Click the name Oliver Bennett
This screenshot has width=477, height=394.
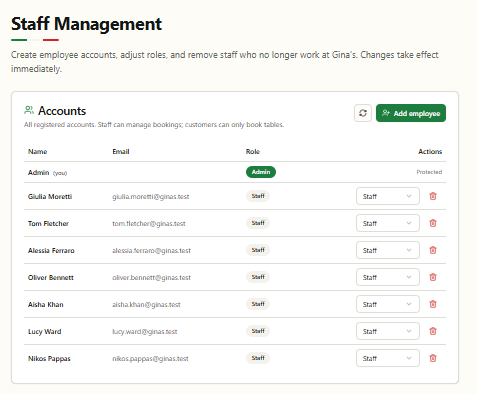(51, 277)
